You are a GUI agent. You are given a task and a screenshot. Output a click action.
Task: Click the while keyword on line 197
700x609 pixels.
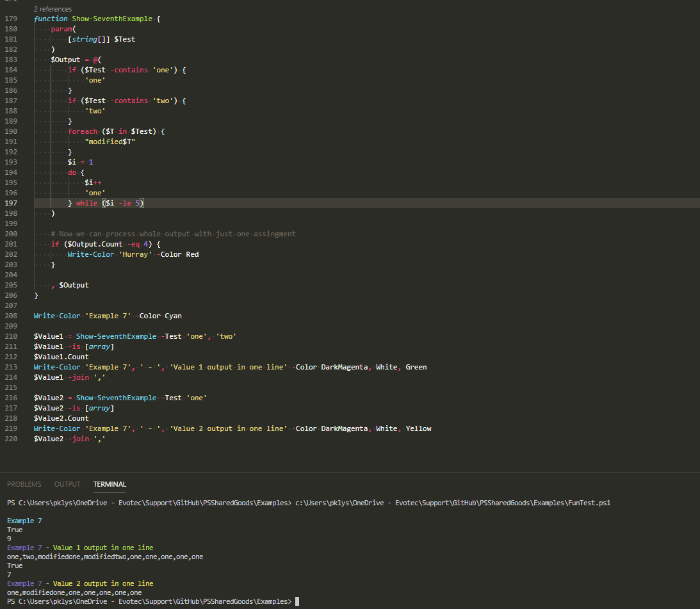pos(86,202)
